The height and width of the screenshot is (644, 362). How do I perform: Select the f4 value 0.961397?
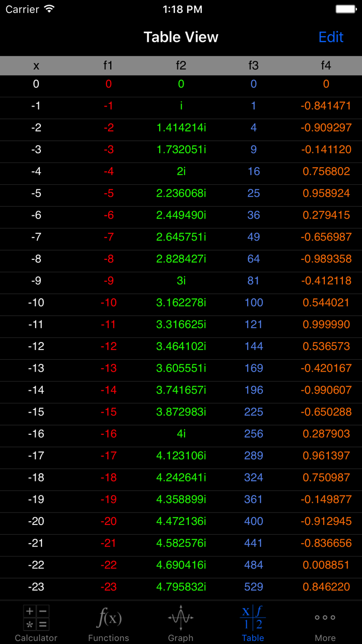pos(326,456)
